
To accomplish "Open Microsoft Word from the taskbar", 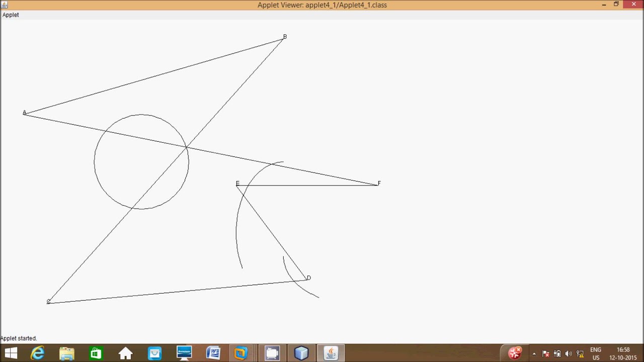I will coord(213,353).
